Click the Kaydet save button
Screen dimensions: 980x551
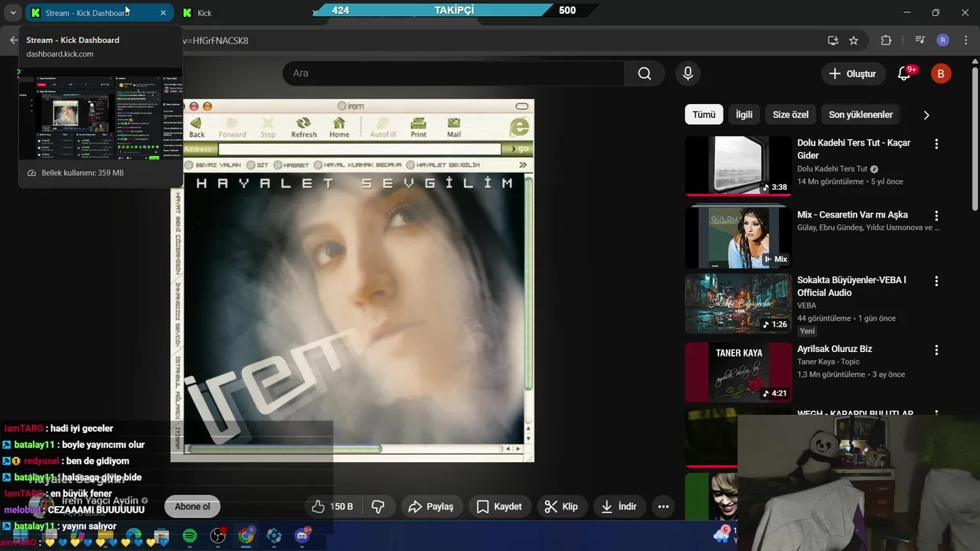[499, 507]
